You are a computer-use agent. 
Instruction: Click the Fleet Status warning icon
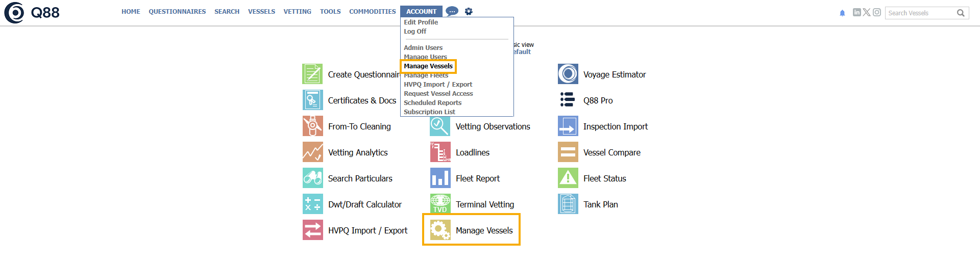pyautogui.click(x=568, y=178)
